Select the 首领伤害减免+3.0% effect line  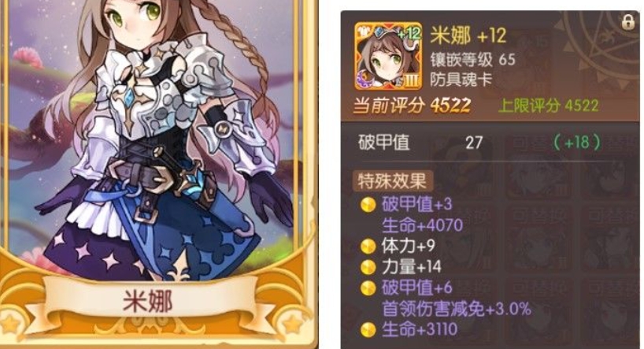pyautogui.click(x=457, y=309)
